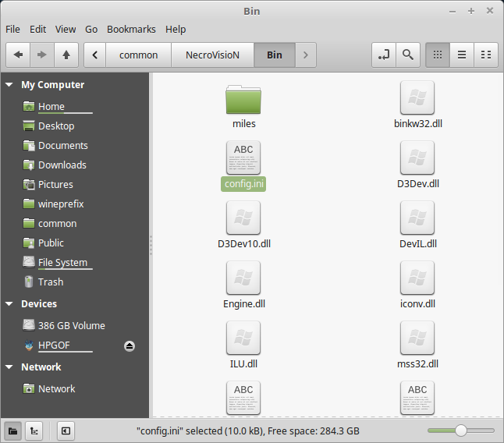Close the Bin window
The width and height of the screenshot is (504, 443).
pyautogui.click(x=489, y=11)
